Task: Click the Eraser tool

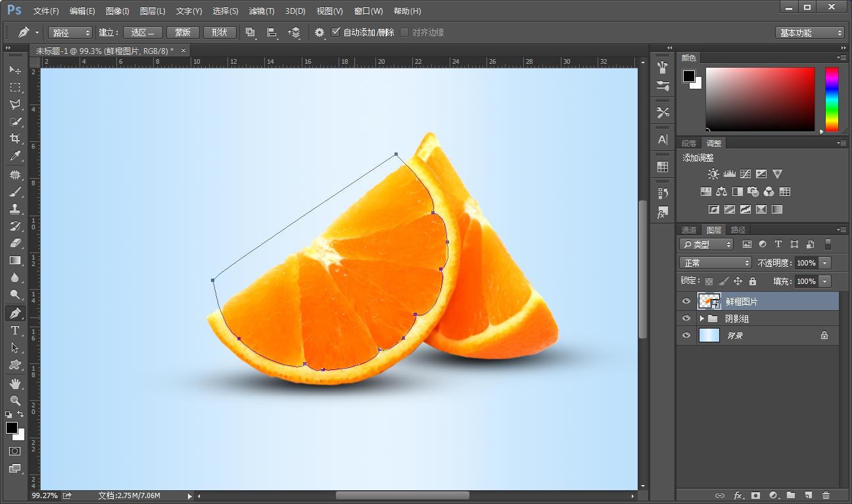Action: (x=14, y=243)
